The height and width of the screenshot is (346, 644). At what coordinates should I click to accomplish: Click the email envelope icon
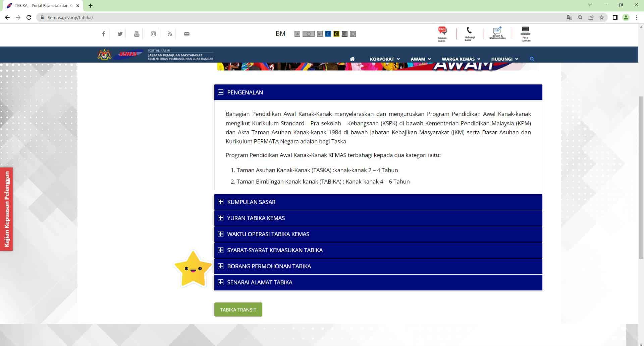click(187, 34)
